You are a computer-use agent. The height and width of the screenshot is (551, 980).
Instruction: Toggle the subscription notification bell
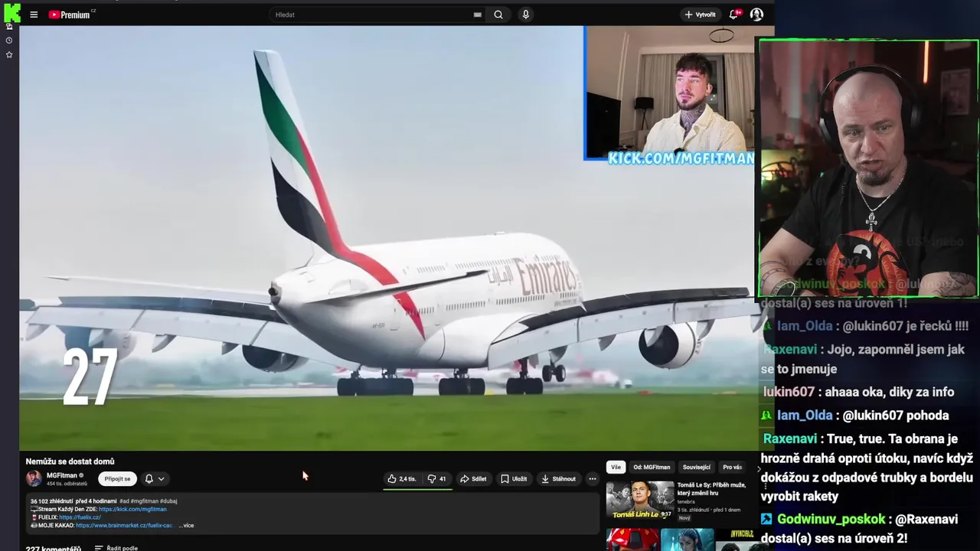[x=149, y=479]
